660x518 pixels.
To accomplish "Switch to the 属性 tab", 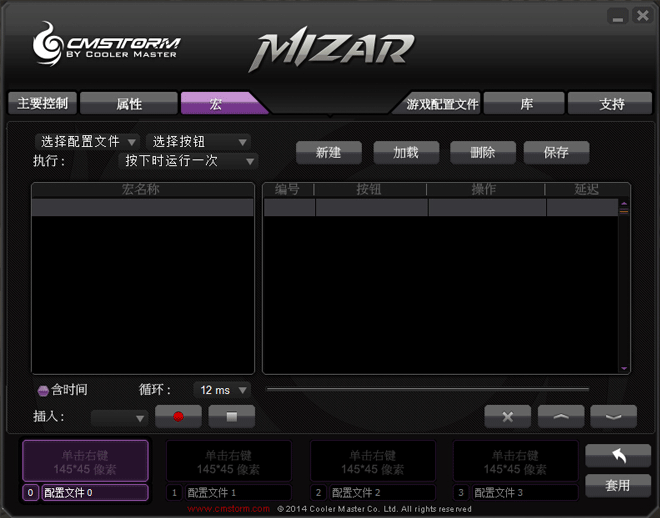I will [129, 103].
